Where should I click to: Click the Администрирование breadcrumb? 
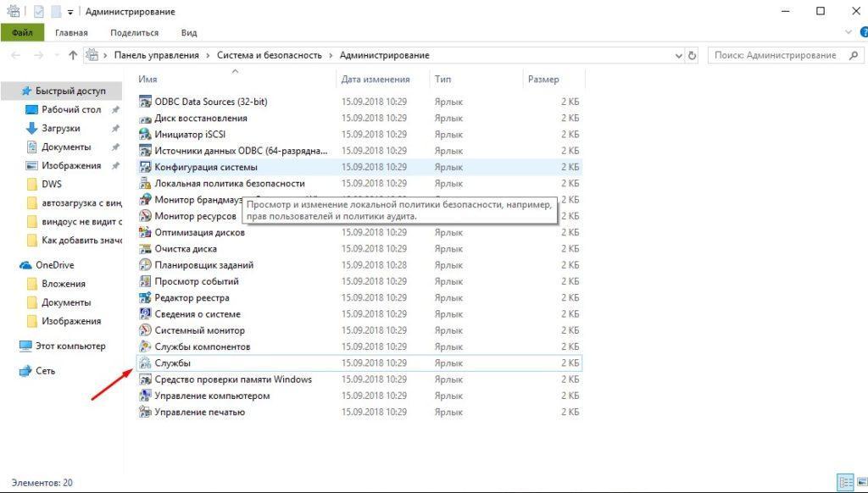[384, 55]
